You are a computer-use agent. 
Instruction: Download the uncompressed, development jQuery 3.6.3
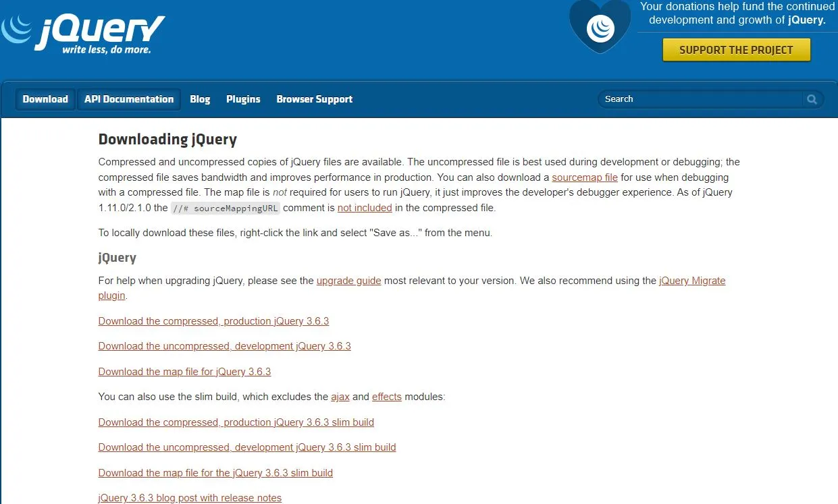225,346
